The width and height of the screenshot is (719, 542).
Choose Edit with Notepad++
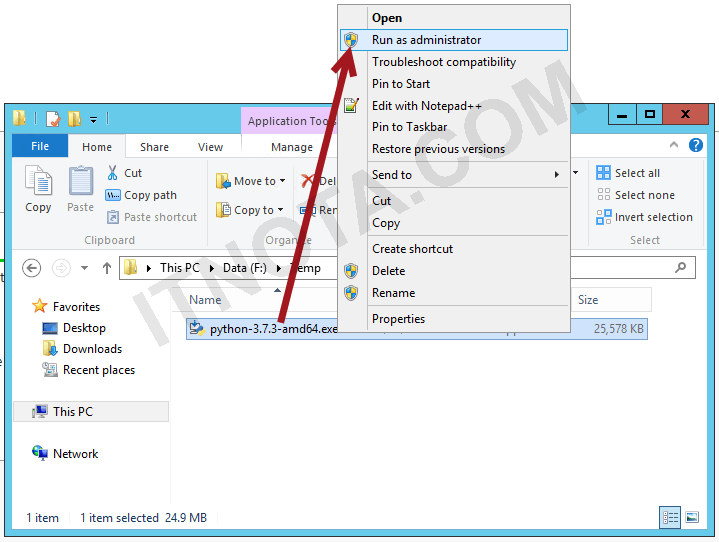point(454,106)
